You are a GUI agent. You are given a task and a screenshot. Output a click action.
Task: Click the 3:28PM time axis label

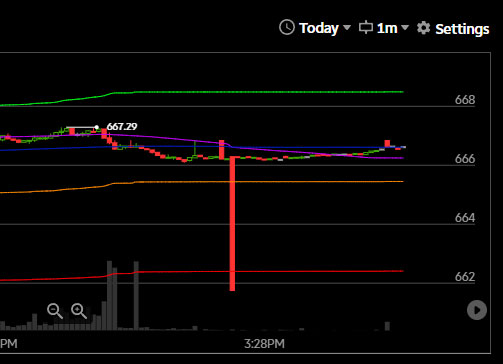264,344
